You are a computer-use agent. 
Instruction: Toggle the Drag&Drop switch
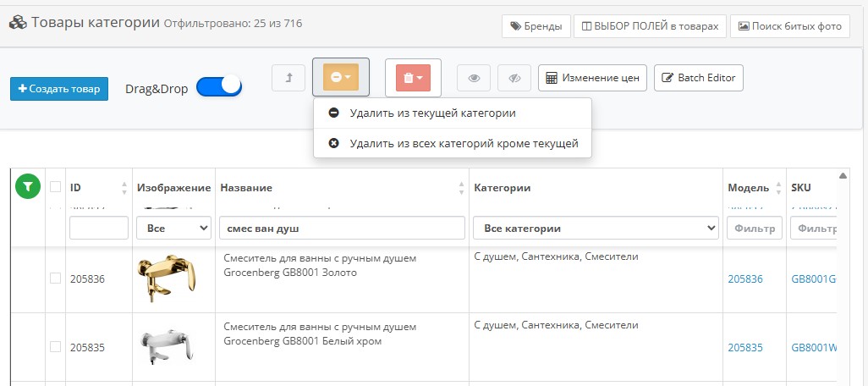219,87
